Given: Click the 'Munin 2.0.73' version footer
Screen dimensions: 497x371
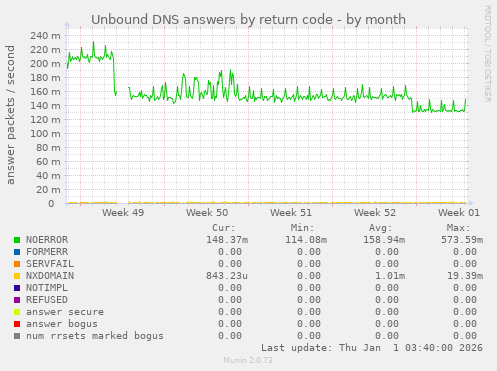Looking at the screenshot, I should tap(248, 360).
